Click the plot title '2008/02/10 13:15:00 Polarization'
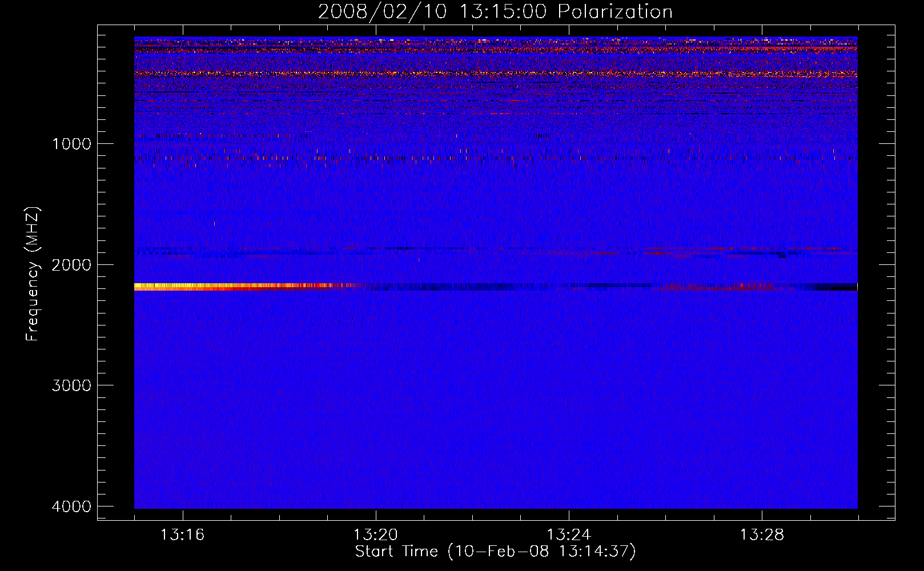Image resolution: width=924 pixels, height=571 pixels. point(495,11)
